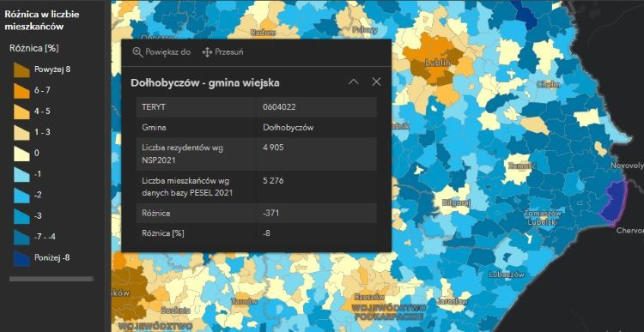Screen dimensions: 644x332
Task: Click the Radom label on map
Action: point(263,33)
